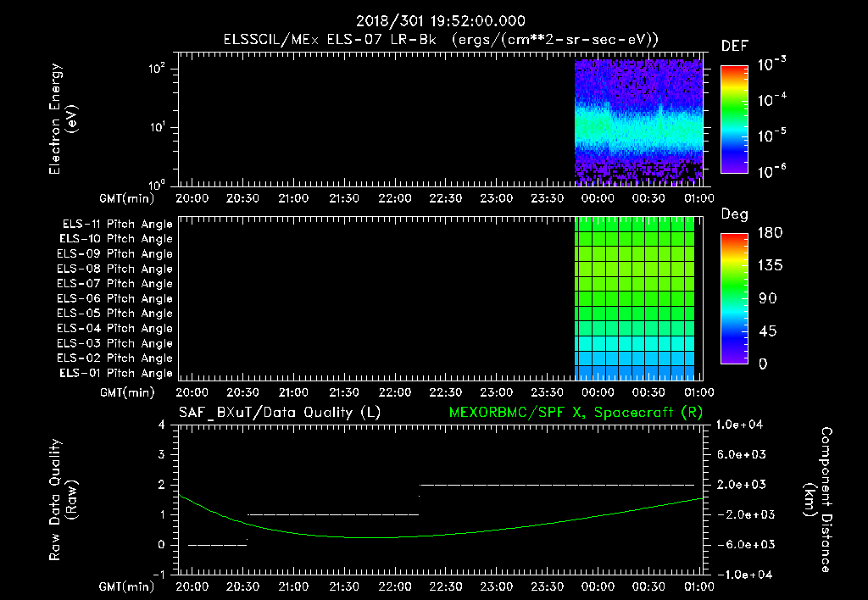Screen dimensions: 868x600
Task: Select the ELS-10 Pitch Angle row label
Action: click(x=116, y=239)
